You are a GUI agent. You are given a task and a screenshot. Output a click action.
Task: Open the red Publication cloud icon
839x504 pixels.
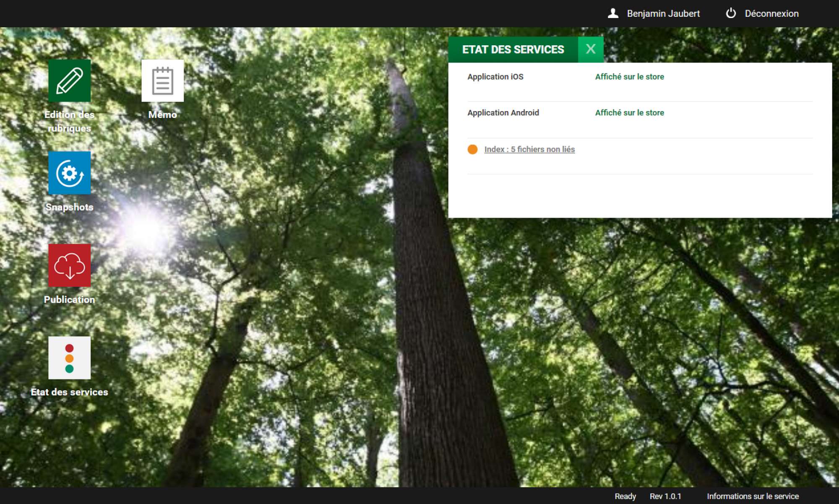coord(69,265)
